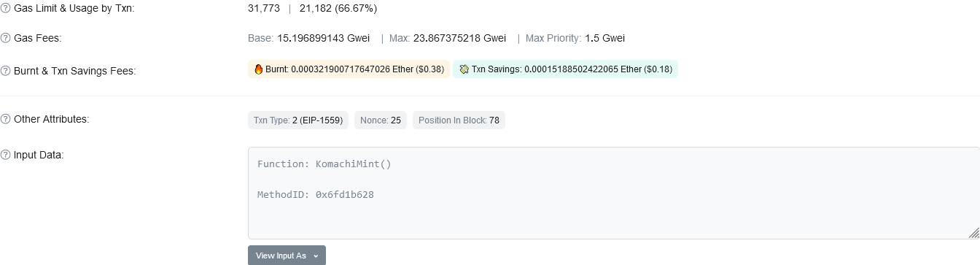Viewport: 980px width, 265px height.
Task: Click the resize handle of input data box
Action: point(973,233)
